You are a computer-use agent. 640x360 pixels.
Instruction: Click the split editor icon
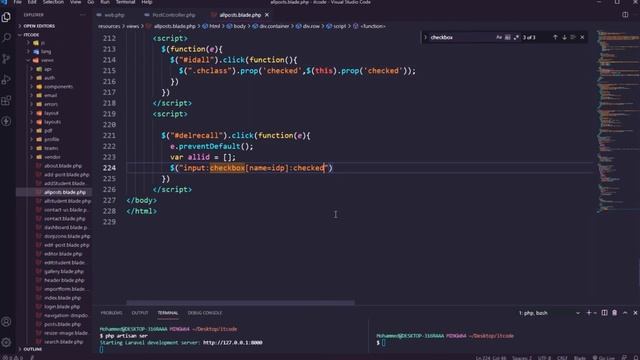[625, 15]
